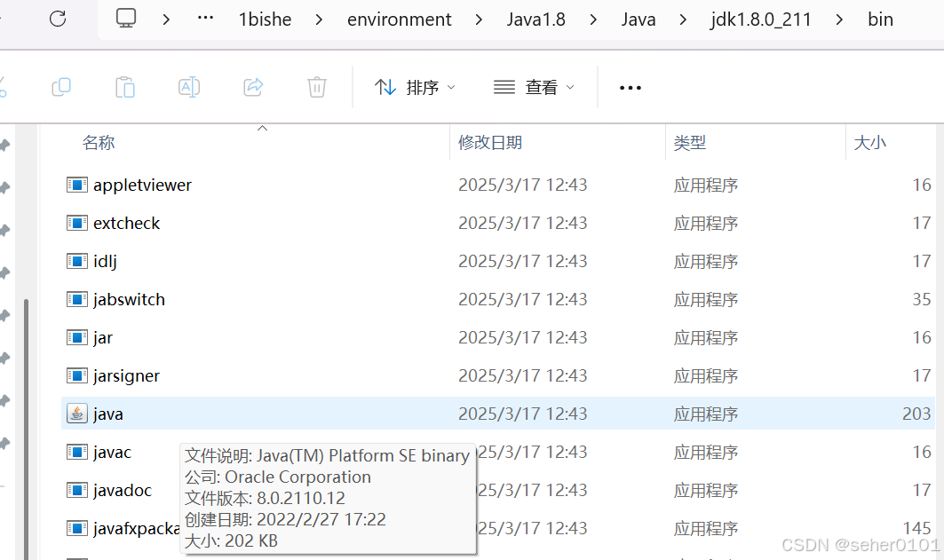Click the Delete trash icon
This screenshot has width=944, height=560.
tap(317, 87)
